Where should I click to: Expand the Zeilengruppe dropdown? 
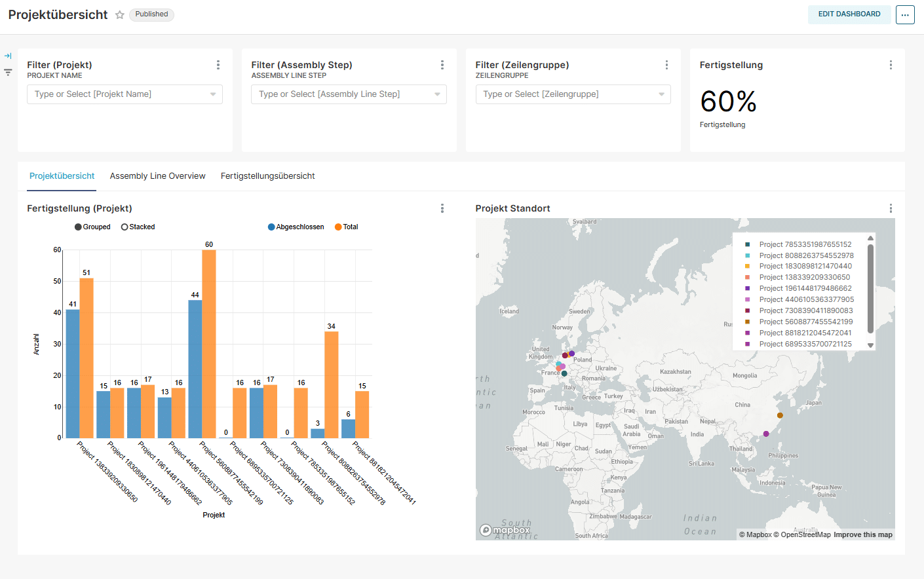click(x=661, y=94)
